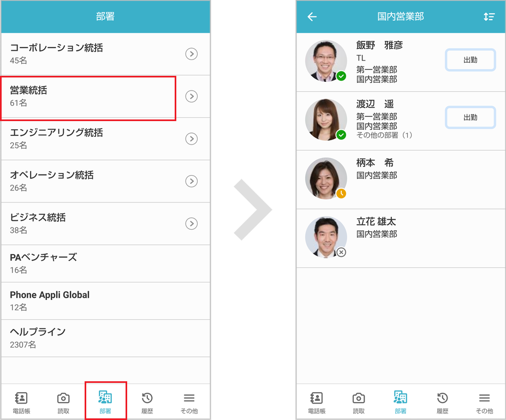Expand 営業統括 with its chevron arrow
506x420 pixels.
click(192, 96)
